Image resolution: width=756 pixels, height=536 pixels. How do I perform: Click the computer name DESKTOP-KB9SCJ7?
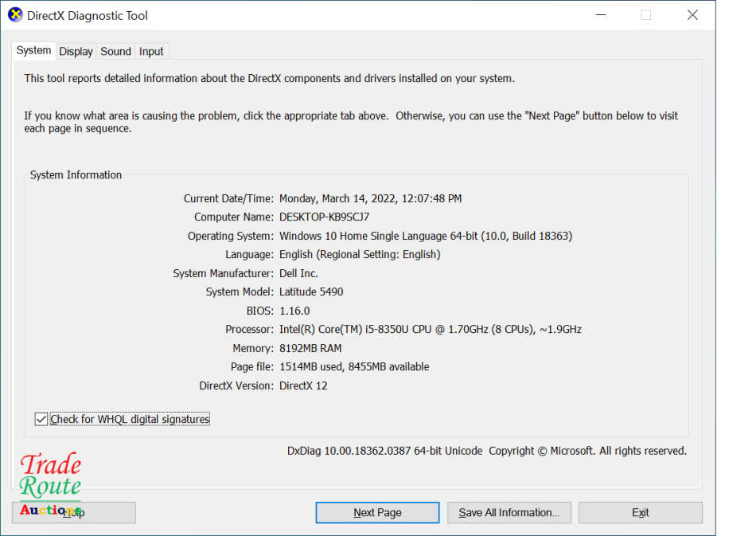click(324, 217)
